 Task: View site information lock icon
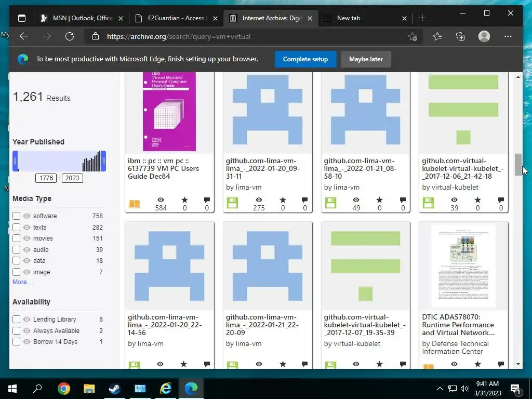pos(96,36)
